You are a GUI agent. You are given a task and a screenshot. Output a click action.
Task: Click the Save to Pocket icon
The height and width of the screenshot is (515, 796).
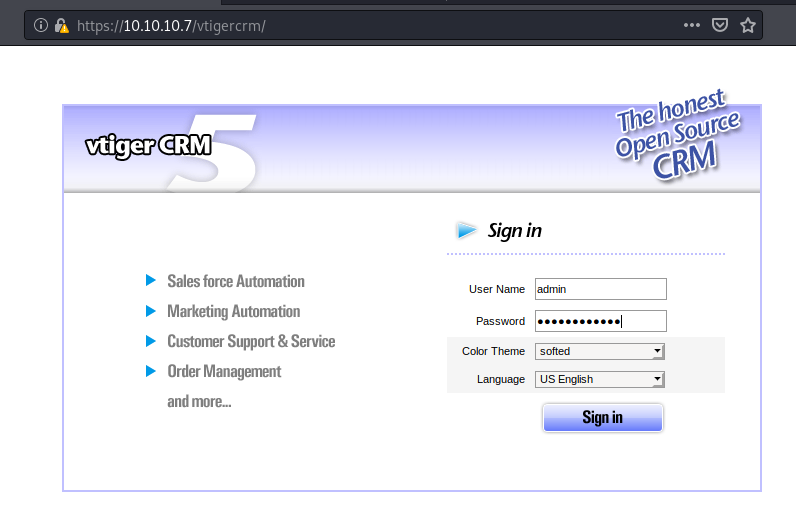(x=720, y=25)
